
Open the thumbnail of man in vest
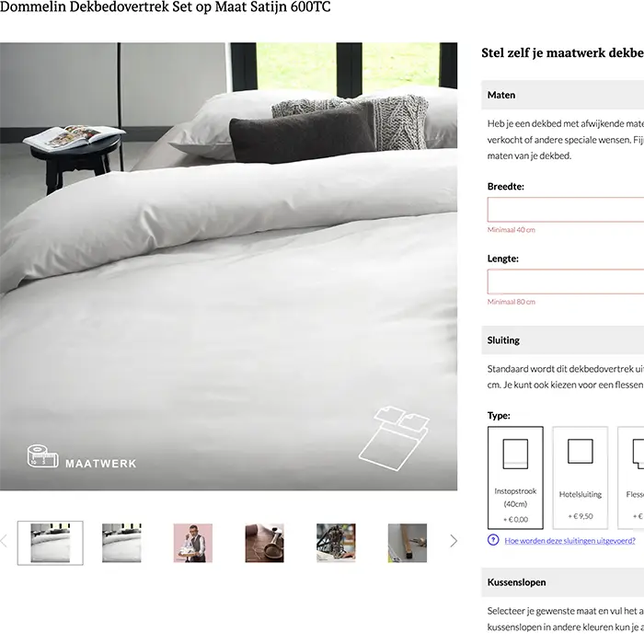[x=193, y=543]
